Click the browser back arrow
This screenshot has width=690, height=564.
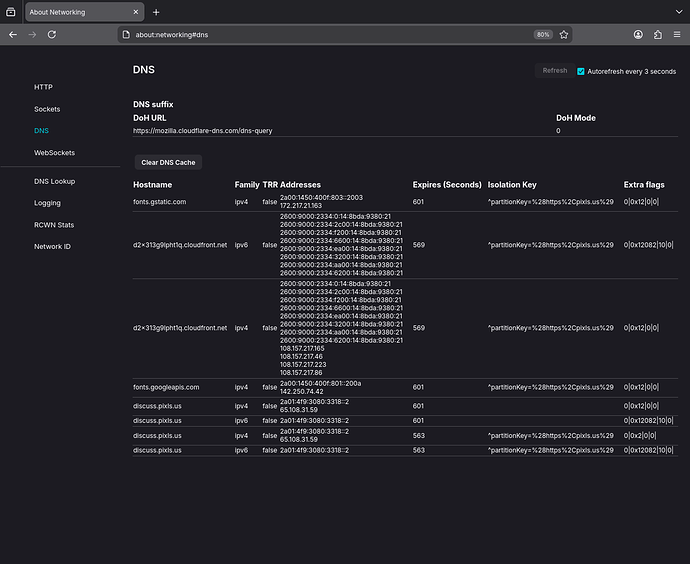pos(13,34)
